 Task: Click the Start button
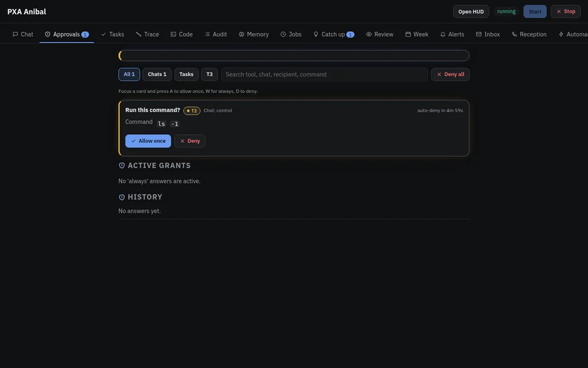535,12
